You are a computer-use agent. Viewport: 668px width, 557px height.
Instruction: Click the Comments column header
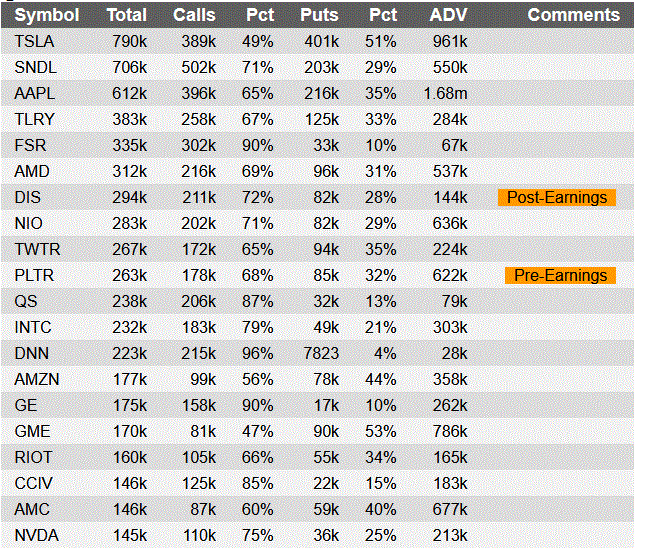573,15
